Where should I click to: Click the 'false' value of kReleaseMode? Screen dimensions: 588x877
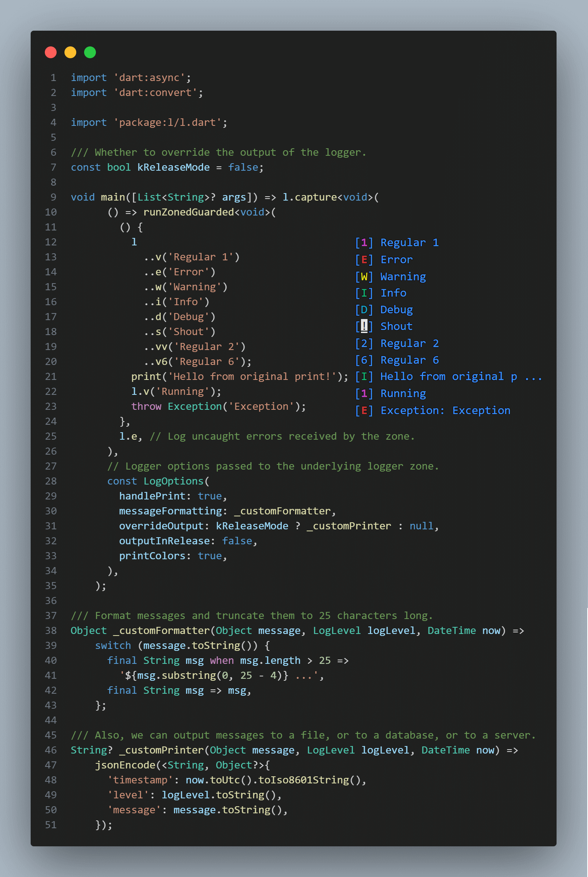(243, 167)
